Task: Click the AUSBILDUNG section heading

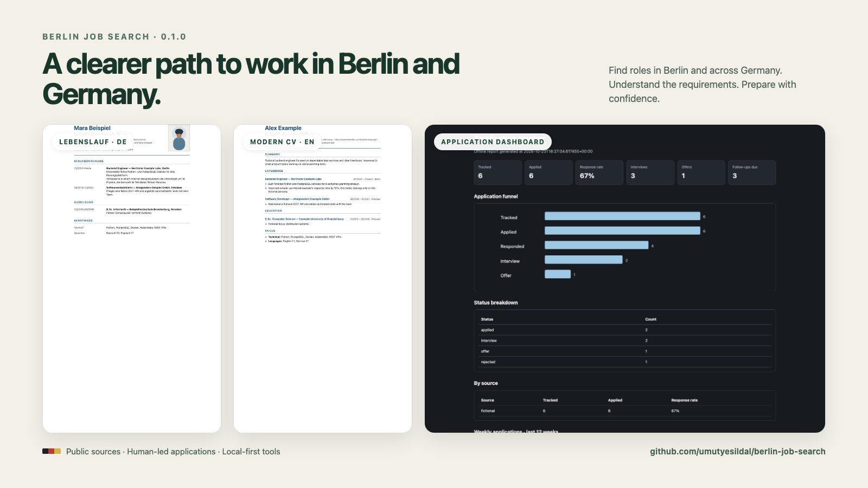Action: pos(84,202)
